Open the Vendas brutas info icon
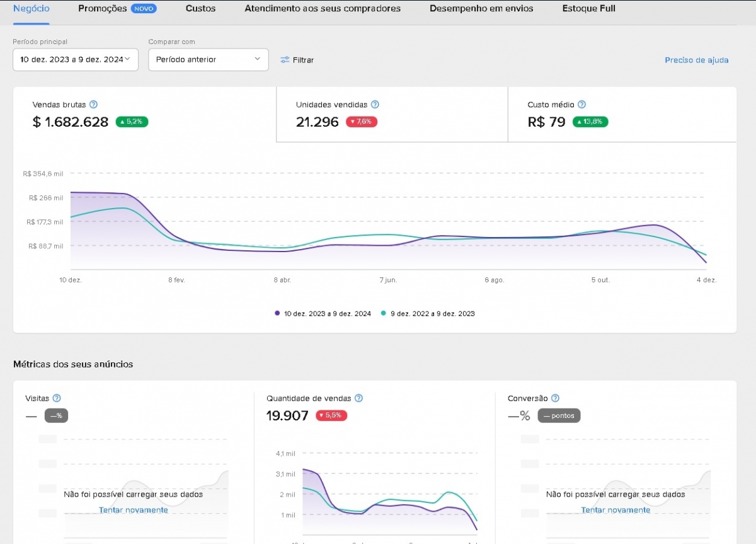756x544 pixels. point(93,105)
